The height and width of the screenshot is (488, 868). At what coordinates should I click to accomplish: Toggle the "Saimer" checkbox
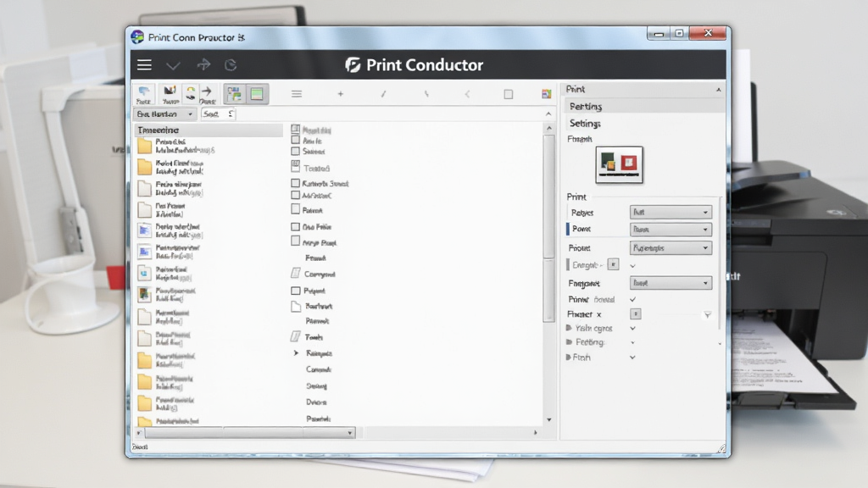[x=296, y=151]
